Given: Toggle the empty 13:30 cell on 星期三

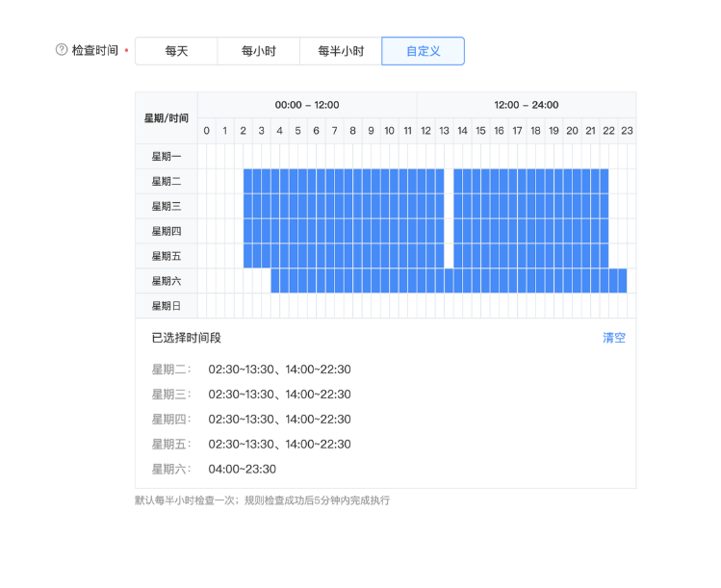Looking at the screenshot, I should point(449,206).
